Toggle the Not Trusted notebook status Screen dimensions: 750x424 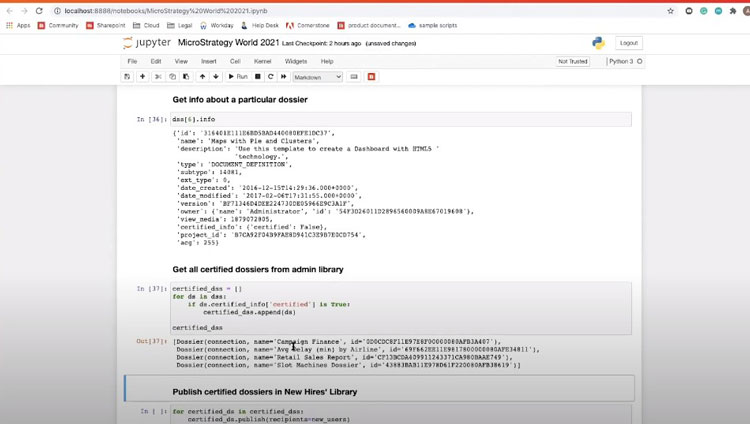tap(573, 61)
